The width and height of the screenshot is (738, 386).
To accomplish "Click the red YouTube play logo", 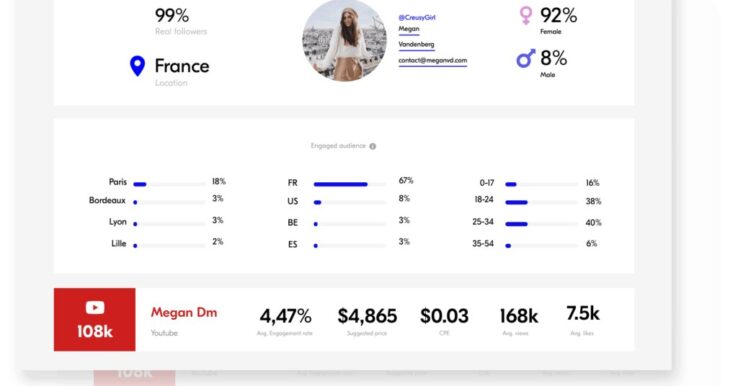I will pyautogui.click(x=95, y=308).
